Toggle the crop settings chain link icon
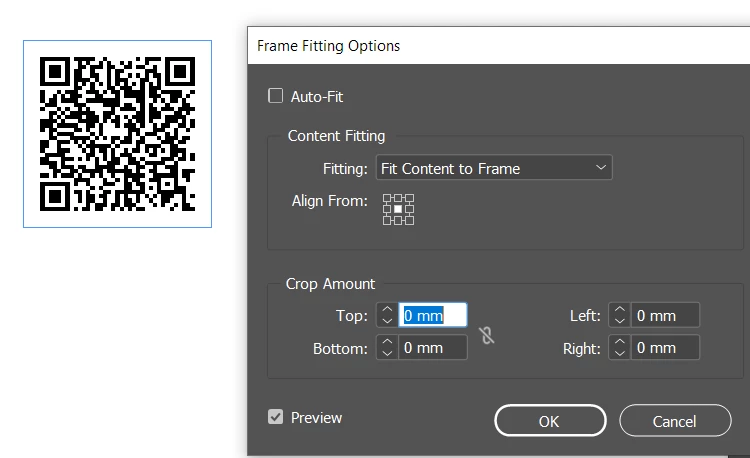 pyautogui.click(x=487, y=335)
